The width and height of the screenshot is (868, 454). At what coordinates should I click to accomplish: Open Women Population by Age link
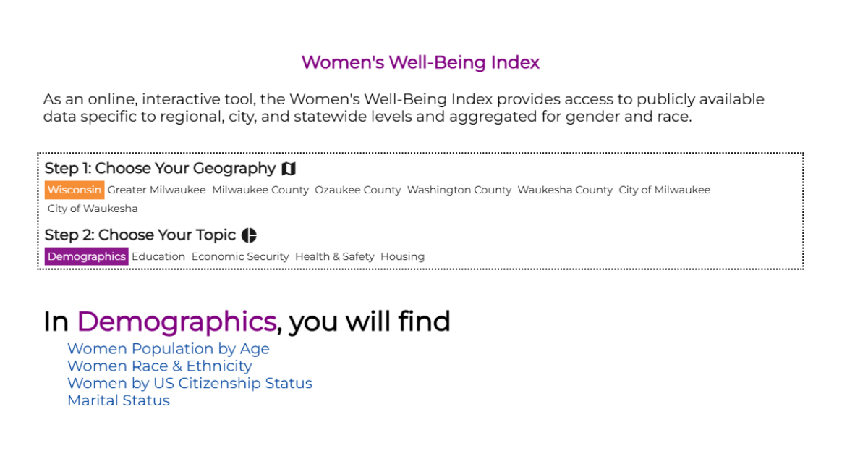[x=168, y=349]
